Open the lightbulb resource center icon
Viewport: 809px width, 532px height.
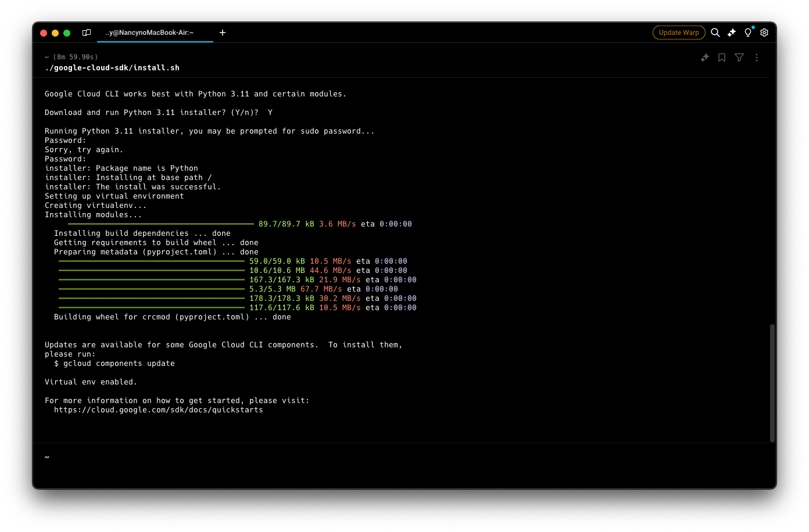click(748, 33)
